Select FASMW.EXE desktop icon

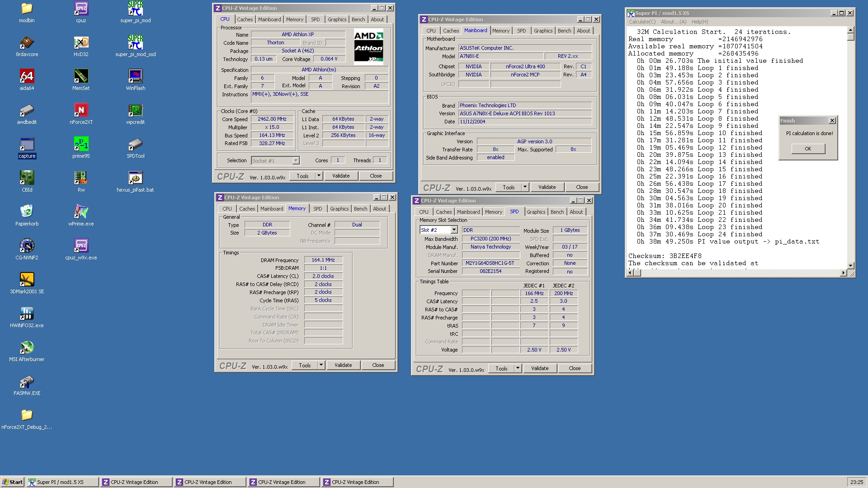point(27,385)
